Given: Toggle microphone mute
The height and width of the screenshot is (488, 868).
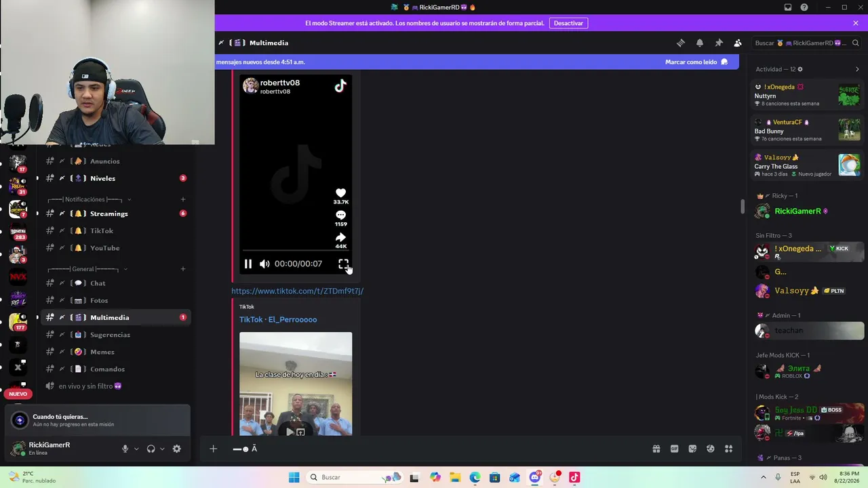Looking at the screenshot, I should pos(125,449).
